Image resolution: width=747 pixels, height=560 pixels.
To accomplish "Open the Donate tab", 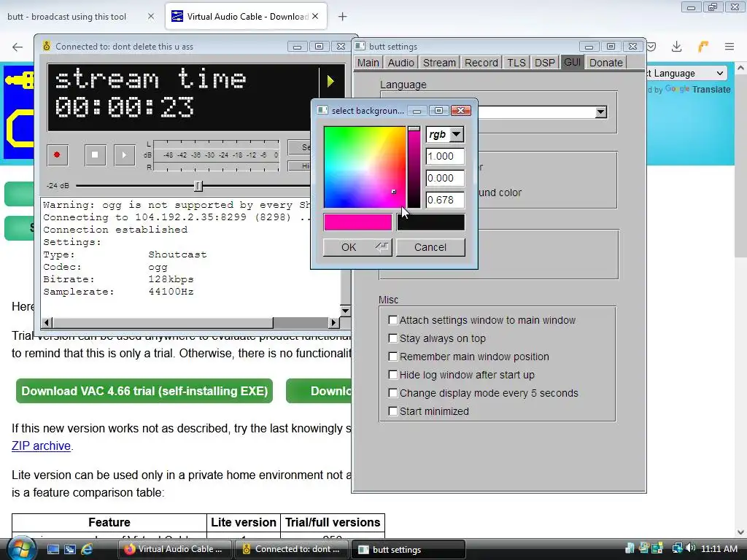I will [606, 63].
